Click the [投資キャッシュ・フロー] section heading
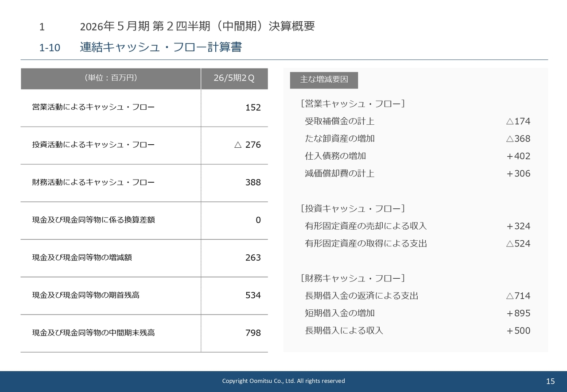567x392 pixels. pos(353,208)
